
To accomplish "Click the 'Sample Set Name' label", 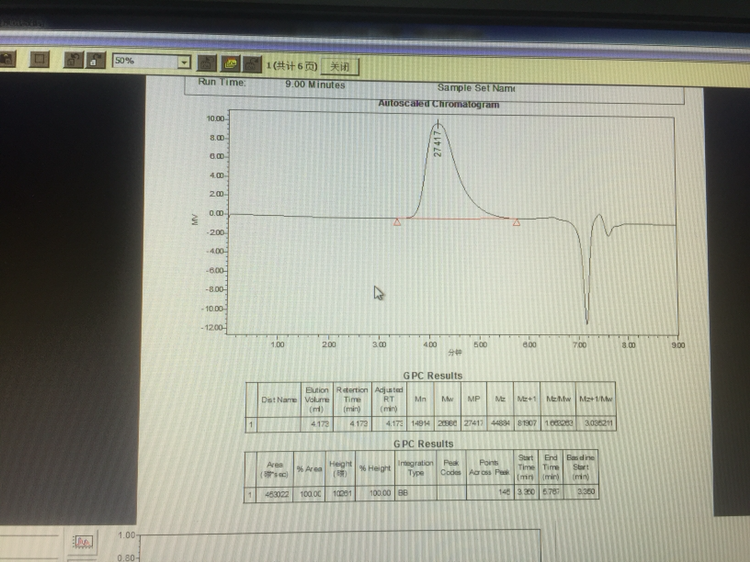I will [476, 88].
